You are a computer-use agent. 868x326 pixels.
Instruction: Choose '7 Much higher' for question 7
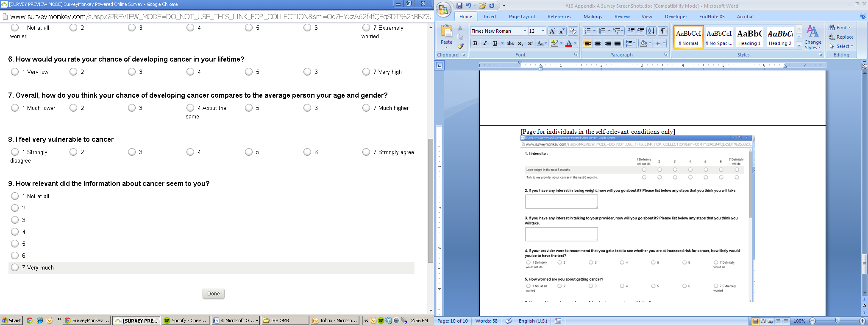click(366, 108)
